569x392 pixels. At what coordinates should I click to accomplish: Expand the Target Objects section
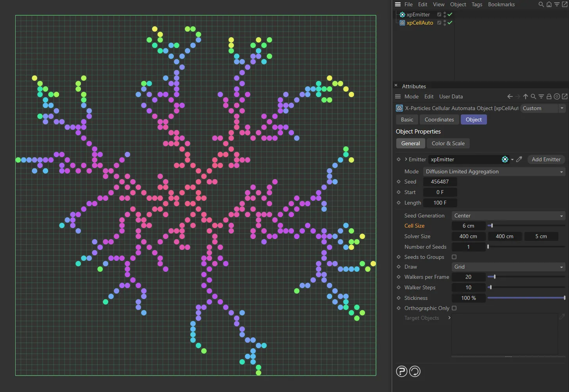coord(449,318)
